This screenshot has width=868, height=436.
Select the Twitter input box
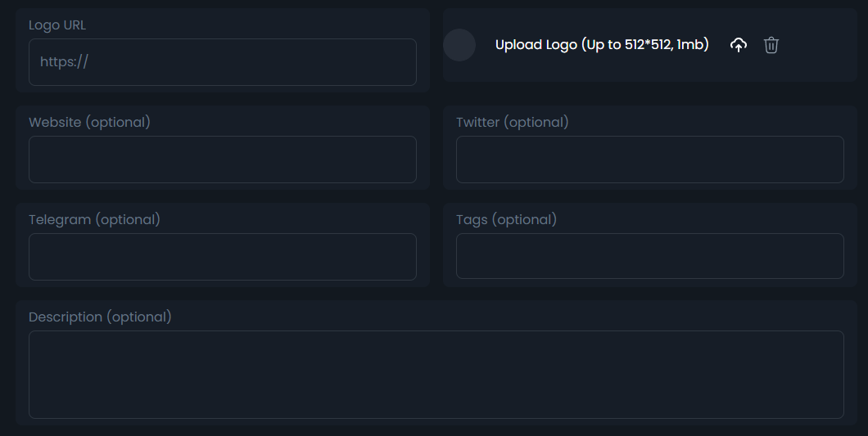point(650,160)
